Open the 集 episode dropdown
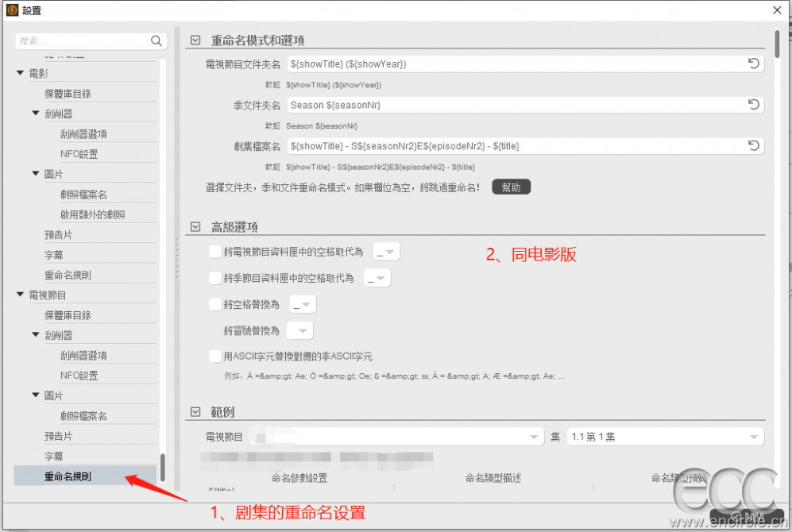 tap(664, 437)
